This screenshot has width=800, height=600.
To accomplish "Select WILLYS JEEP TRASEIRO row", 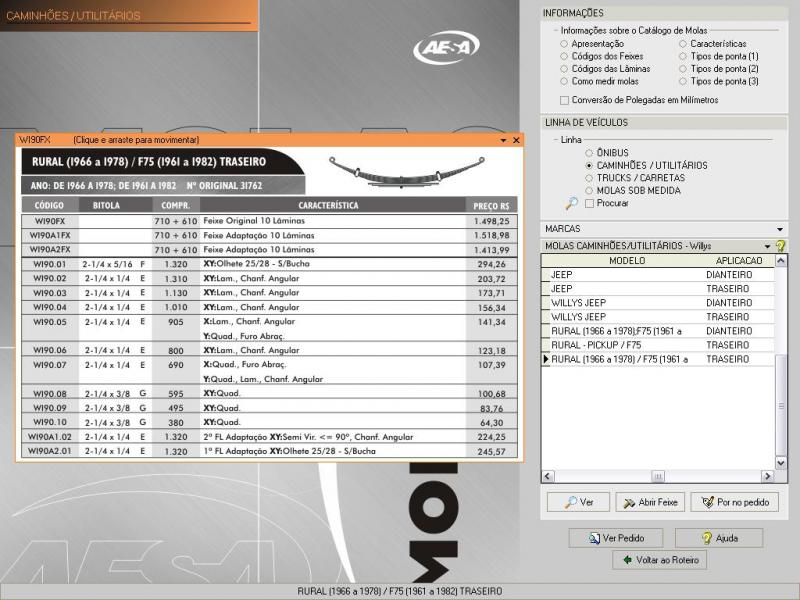I will tap(658, 317).
